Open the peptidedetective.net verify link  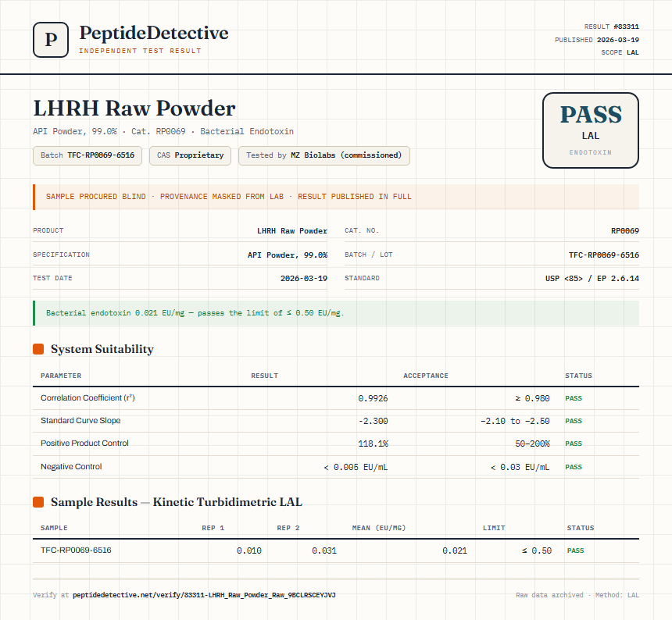click(x=204, y=595)
